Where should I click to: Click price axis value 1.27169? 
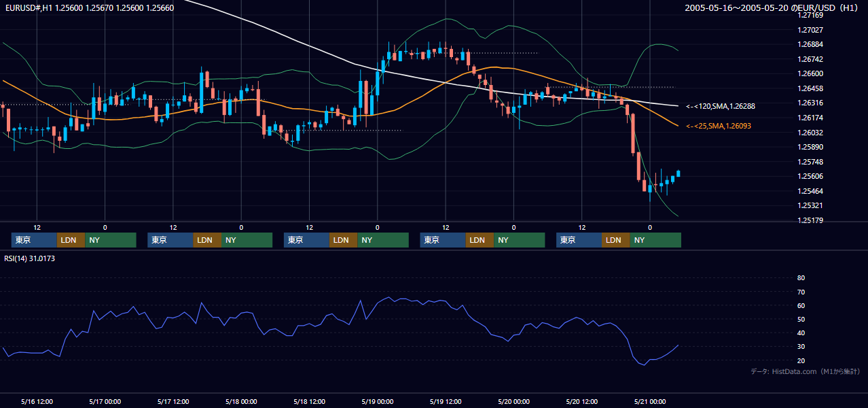click(x=810, y=15)
